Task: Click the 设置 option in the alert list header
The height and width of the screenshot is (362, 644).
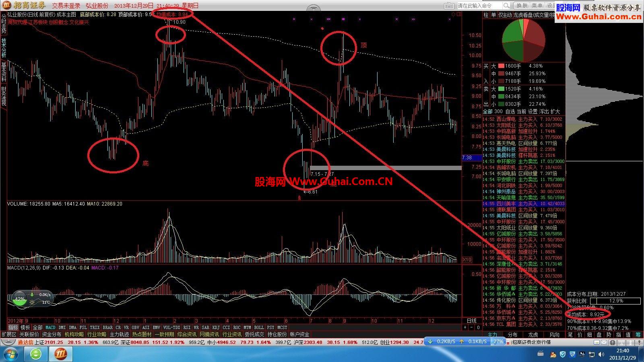Action: click(x=533, y=111)
